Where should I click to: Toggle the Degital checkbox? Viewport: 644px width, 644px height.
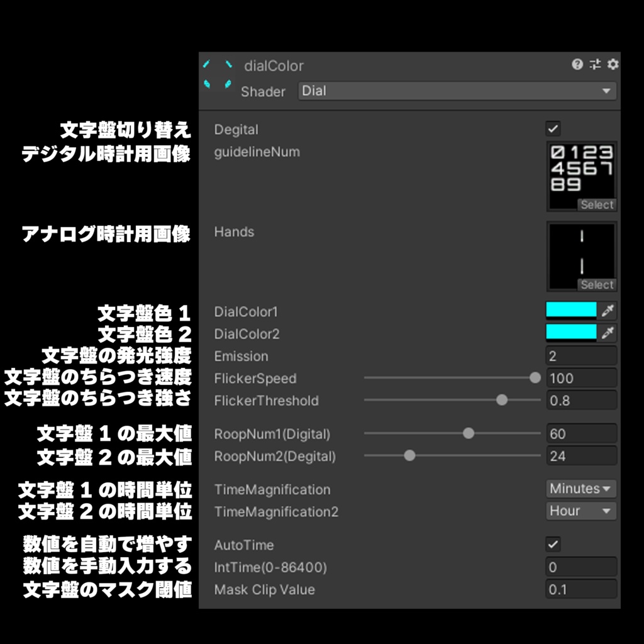553,129
